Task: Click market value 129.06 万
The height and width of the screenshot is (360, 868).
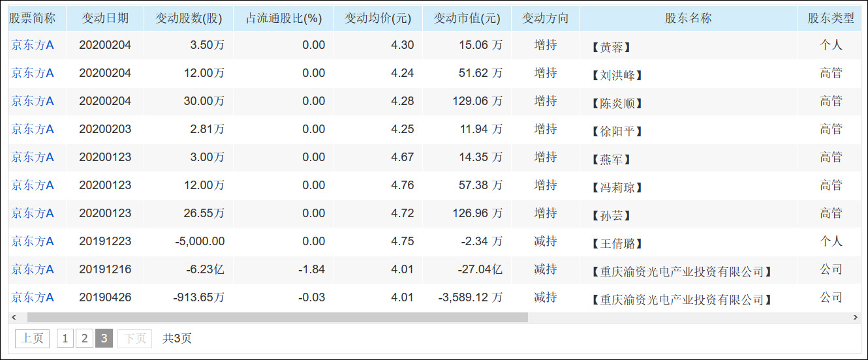Action: 478,101
